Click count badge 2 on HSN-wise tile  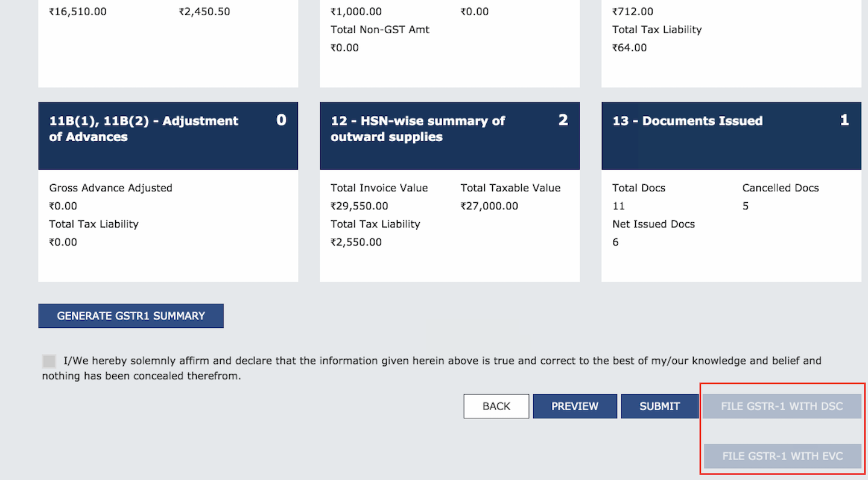563,120
